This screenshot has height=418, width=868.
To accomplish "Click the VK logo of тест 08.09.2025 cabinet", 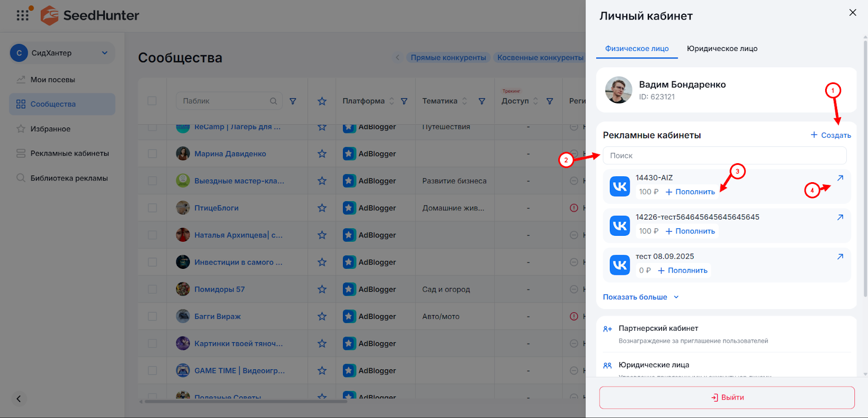I will point(620,266).
